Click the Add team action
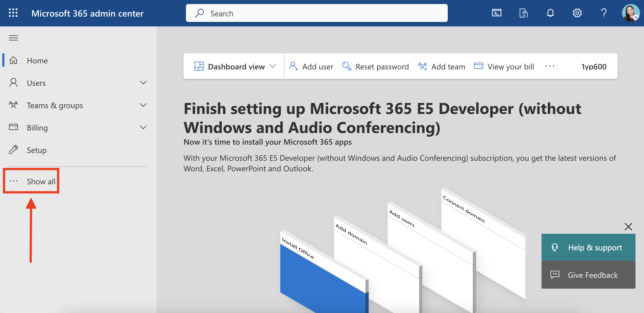Image resolution: width=644 pixels, height=313 pixels. tap(441, 66)
